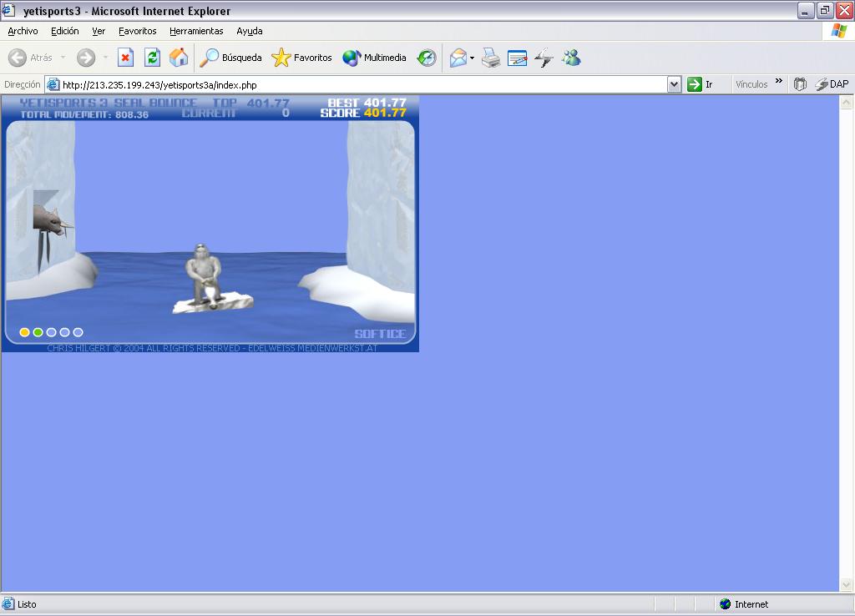This screenshot has height=616, width=855.
Task: Select the fourth attempt indicator dot
Action: click(x=65, y=332)
